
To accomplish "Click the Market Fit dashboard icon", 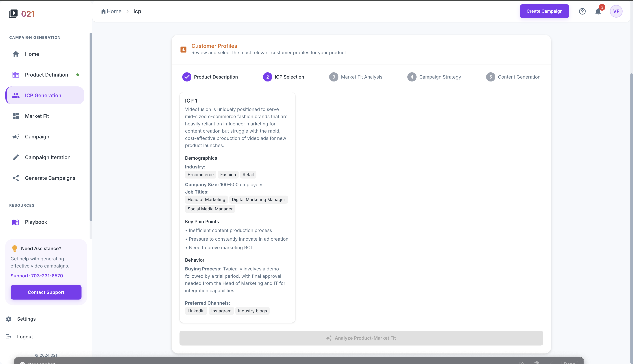I will [x=16, y=116].
